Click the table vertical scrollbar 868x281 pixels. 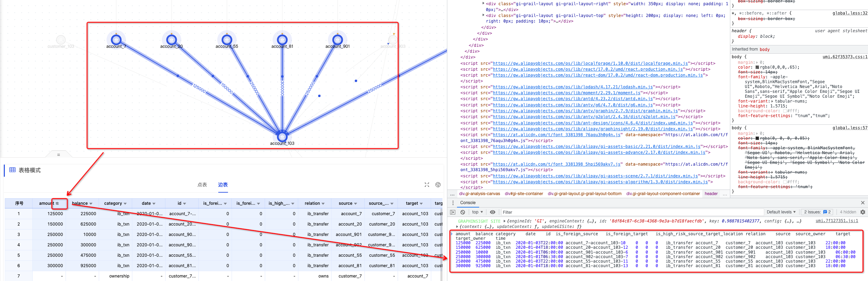(x=441, y=244)
